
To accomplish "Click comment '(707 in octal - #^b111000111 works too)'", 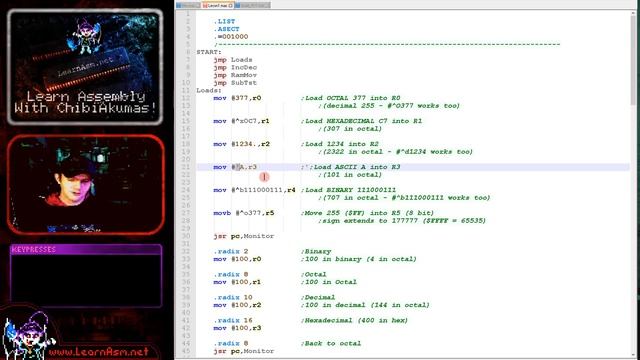I will 404,198.
